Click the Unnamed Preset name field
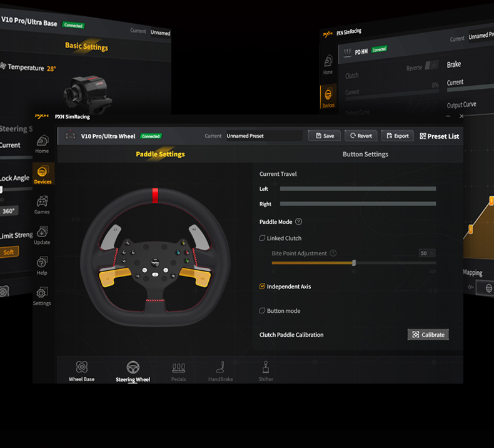This screenshot has height=448, width=494. (x=263, y=136)
